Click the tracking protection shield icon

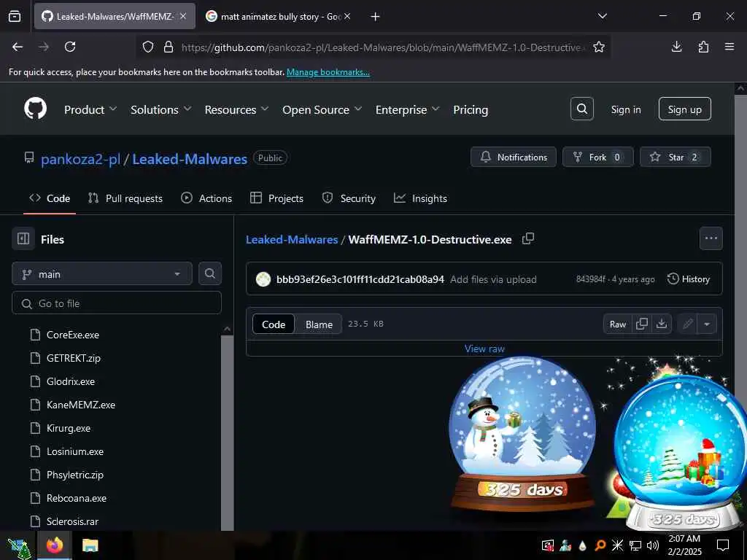148,47
